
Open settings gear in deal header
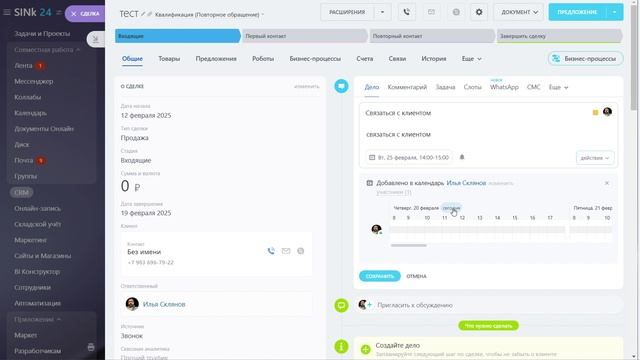click(479, 12)
